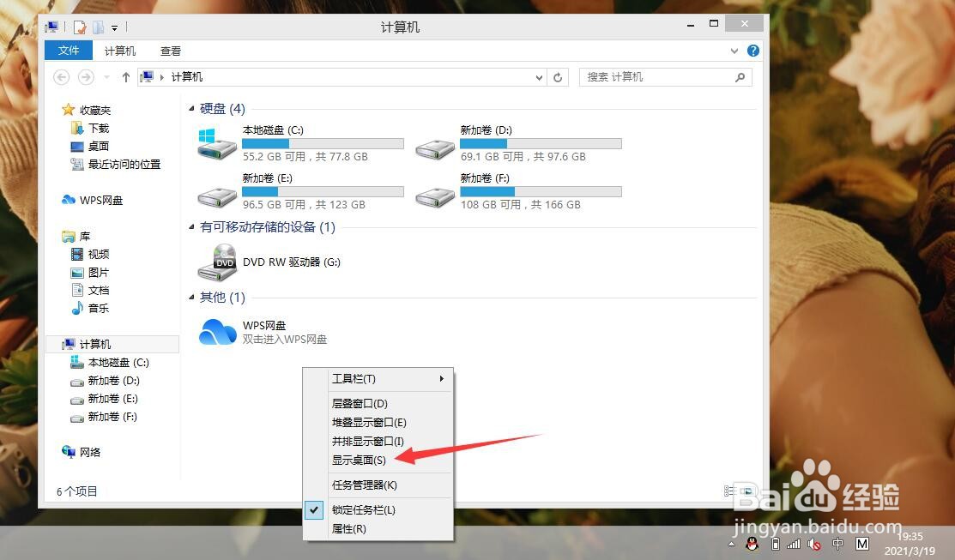Image resolution: width=955 pixels, height=560 pixels.
Task: Choose 显示桌面(S) from the context menu
Action: 359,460
